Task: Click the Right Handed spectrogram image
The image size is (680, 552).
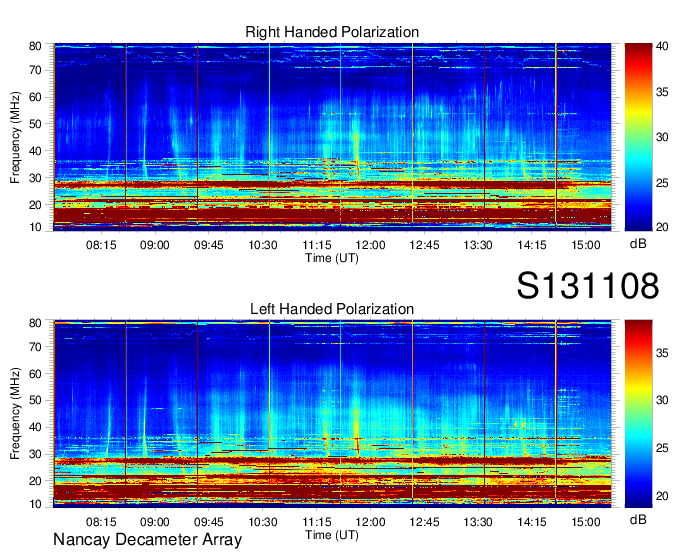Action: pyautogui.click(x=332, y=137)
